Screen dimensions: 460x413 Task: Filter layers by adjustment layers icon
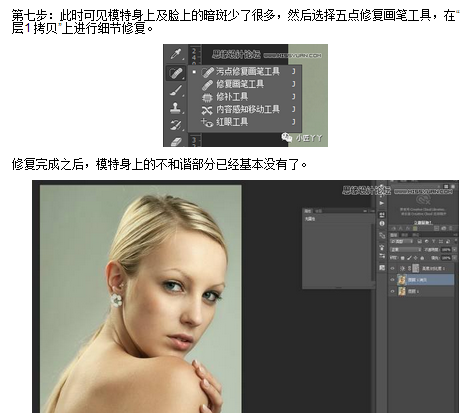tap(427, 242)
